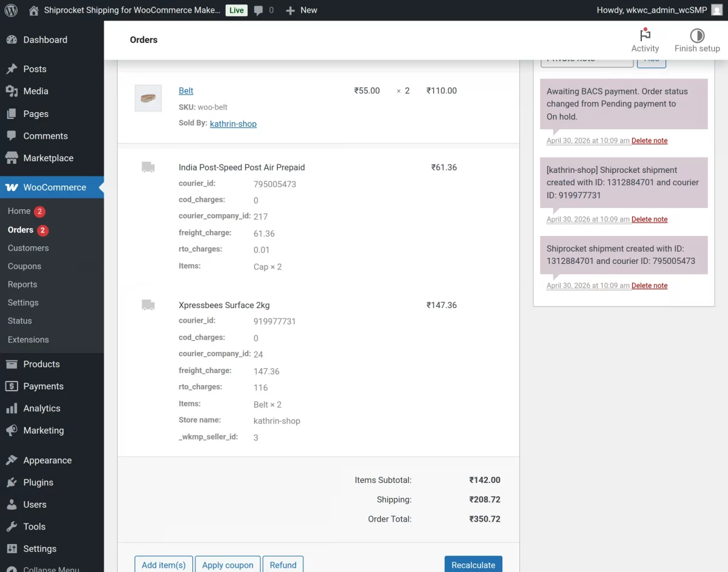This screenshot has width=728, height=572.
Task: Open the Belt product link
Action: tap(186, 91)
